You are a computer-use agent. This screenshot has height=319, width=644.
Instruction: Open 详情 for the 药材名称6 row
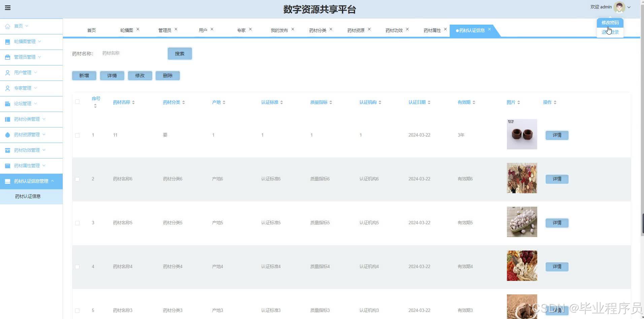(x=557, y=179)
